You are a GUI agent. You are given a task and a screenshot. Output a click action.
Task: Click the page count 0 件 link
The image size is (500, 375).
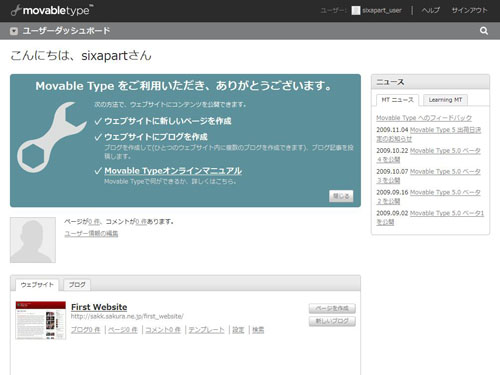(94, 222)
